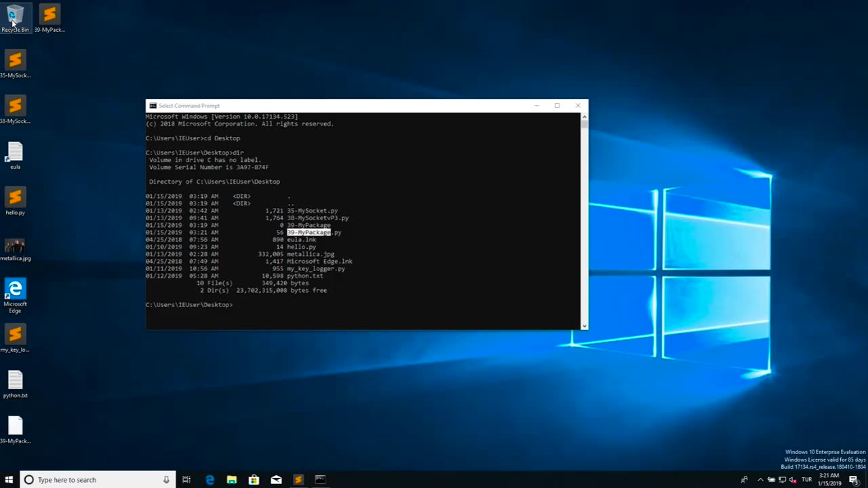Viewport: 868px width, 488px height.
Task: Select the eula shortcut on the desktop
Action: click(x=15, y=155)
